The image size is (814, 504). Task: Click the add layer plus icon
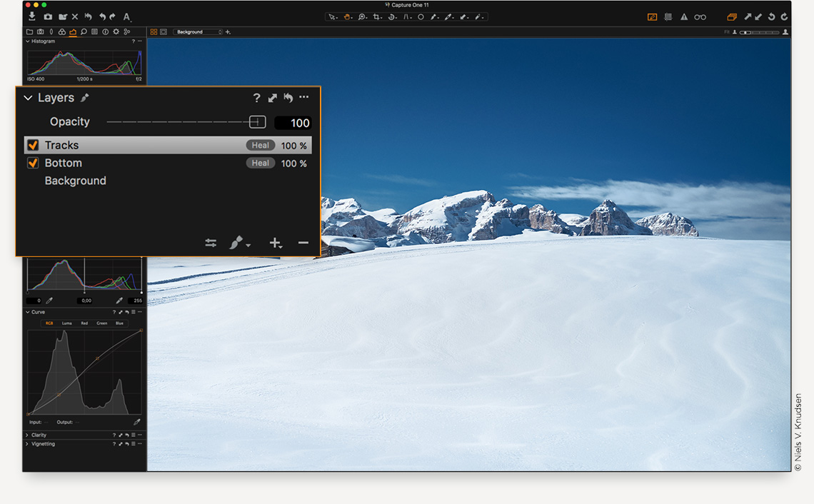[x=275, y=243]
